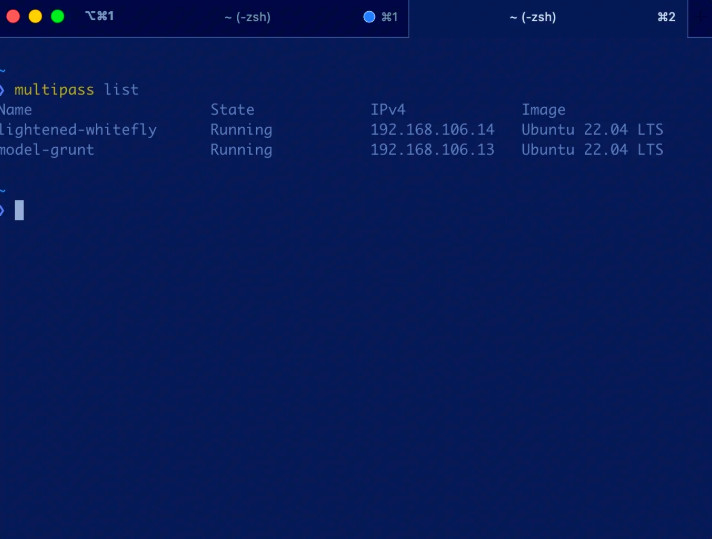
Task: Click 'Ubuntu 22.04 LTS' in model-grunt row
Action: [x=592, y=150]
